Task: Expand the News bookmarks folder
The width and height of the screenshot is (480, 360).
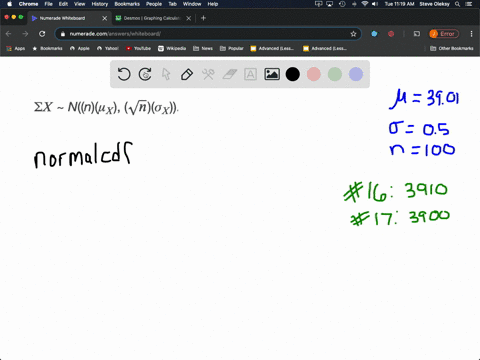Action: 203,48
